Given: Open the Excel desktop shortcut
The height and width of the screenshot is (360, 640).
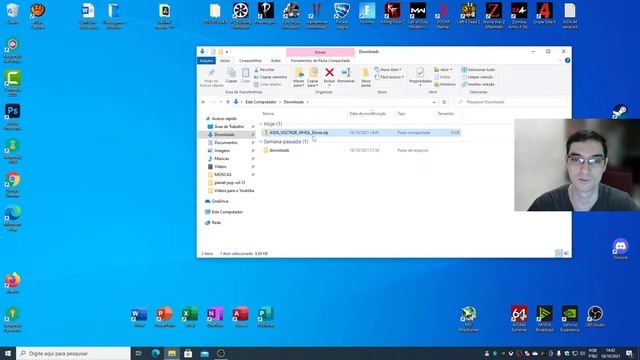Looking at the screenshot, I should click(190, 317).
